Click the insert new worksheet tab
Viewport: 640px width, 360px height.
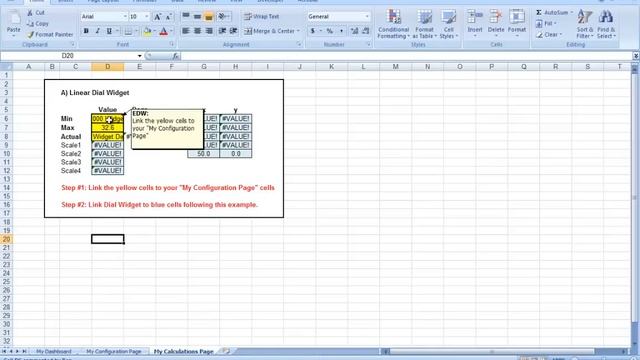[x=226, y=351]
